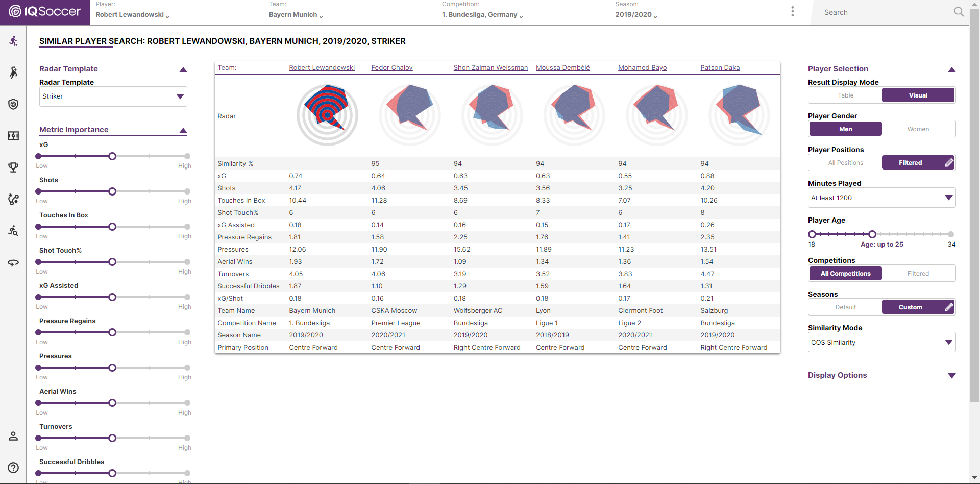Select Filtered competitions option
The height and width of the screenshot is (484, 980).
918,274
